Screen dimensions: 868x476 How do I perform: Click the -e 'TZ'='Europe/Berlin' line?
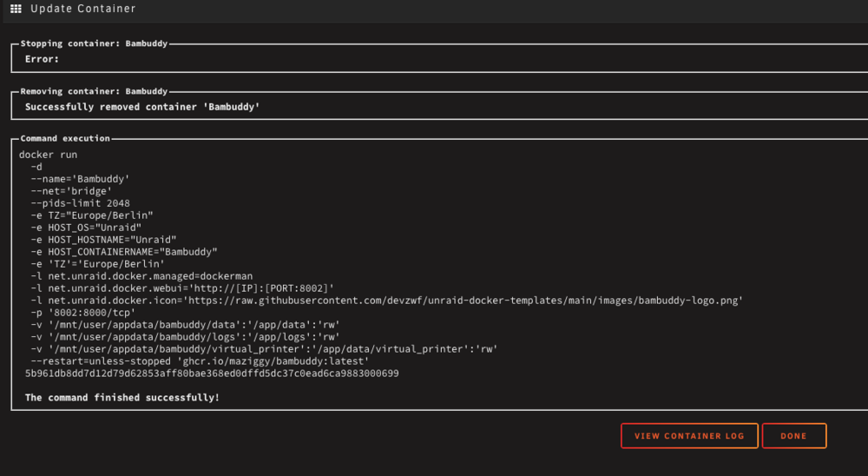click(x=97, y=264)
